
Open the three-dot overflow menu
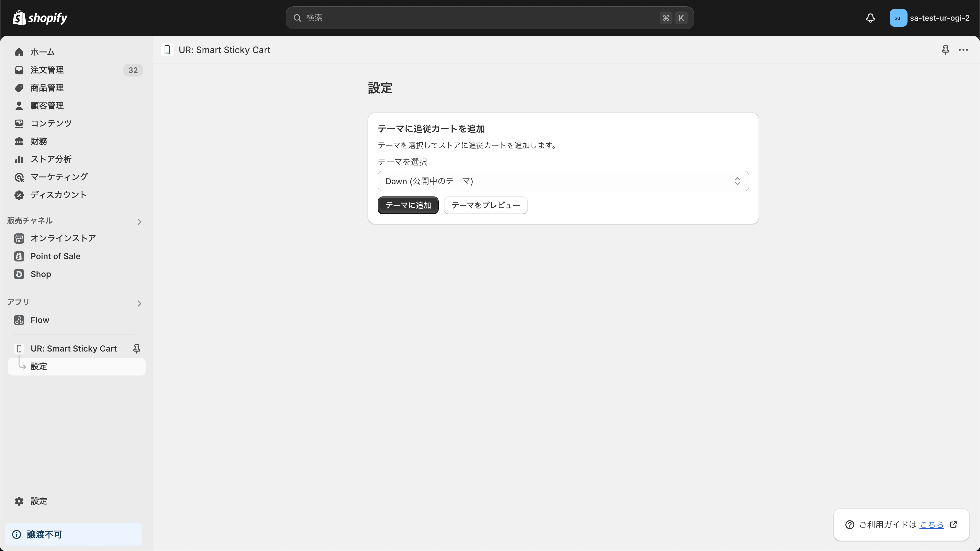[964, 50]
